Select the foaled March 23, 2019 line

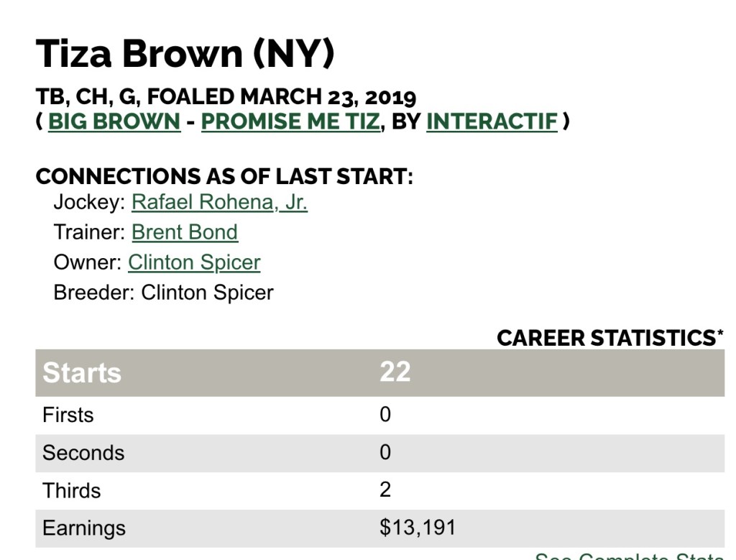[x=226, y=96]
